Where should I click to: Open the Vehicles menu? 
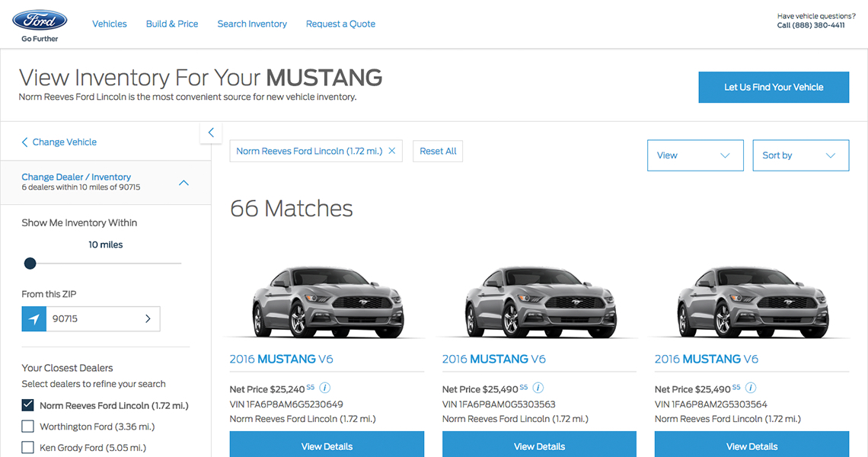tap(110, 24)
